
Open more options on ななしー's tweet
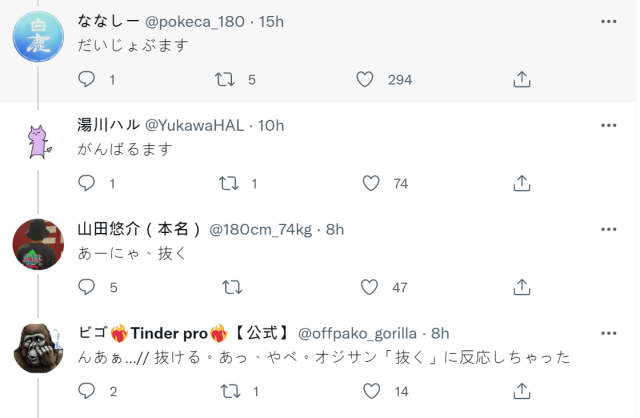[x=608, y=21]
